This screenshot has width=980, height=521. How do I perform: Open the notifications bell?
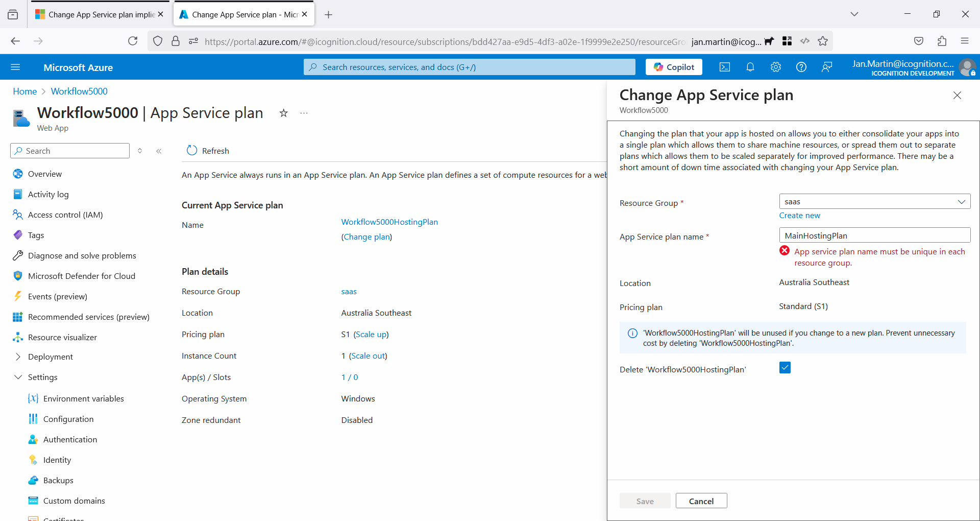tap(750, 67)
